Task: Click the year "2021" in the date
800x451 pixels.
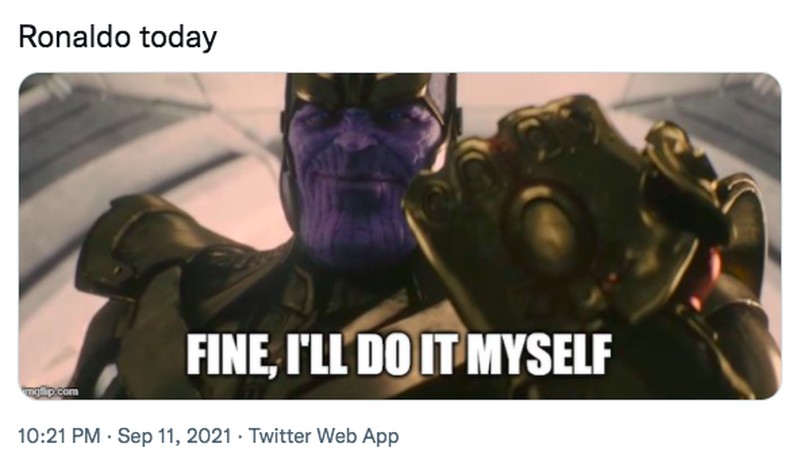Action: click(x=207, y=436)
